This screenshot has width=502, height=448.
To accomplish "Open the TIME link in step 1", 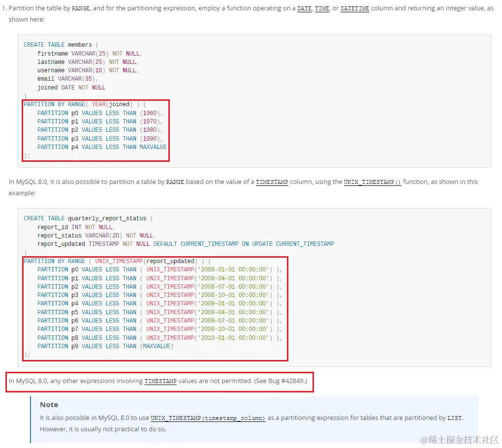I will (322, 9).
